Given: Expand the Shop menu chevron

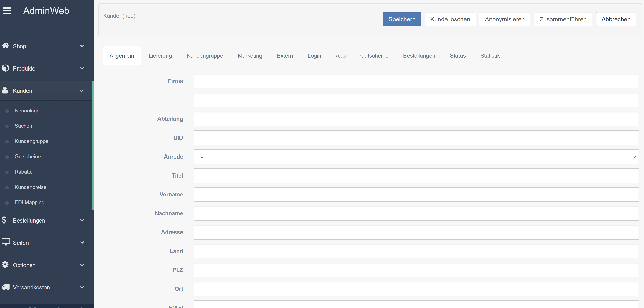Looking at the screenshot, I should pos(82,46).
